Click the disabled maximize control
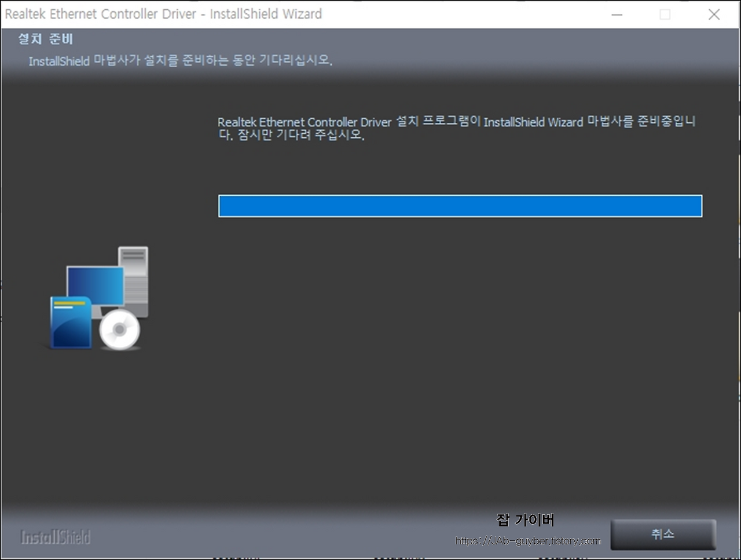741x560 pixels. pyautogui.click(x=665, y=14)
